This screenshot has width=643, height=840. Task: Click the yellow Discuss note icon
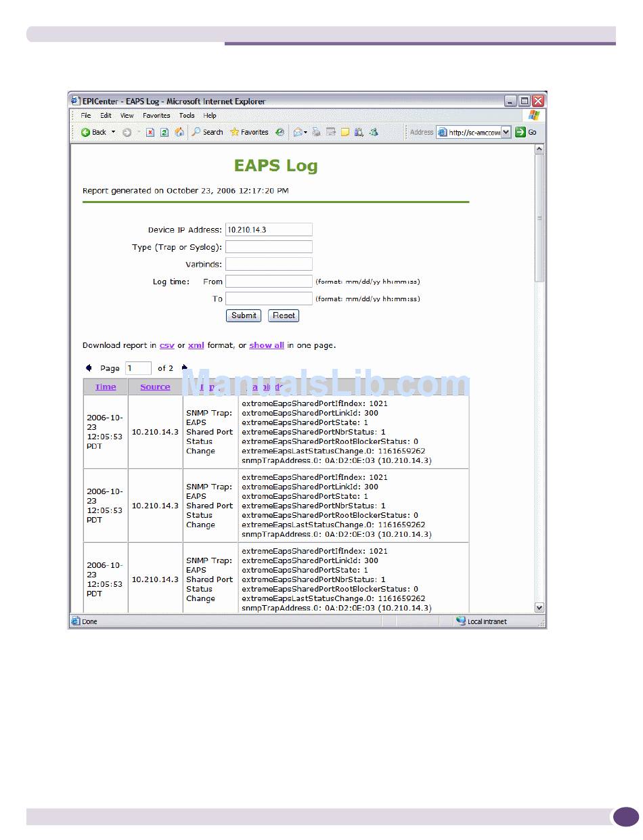345,133
